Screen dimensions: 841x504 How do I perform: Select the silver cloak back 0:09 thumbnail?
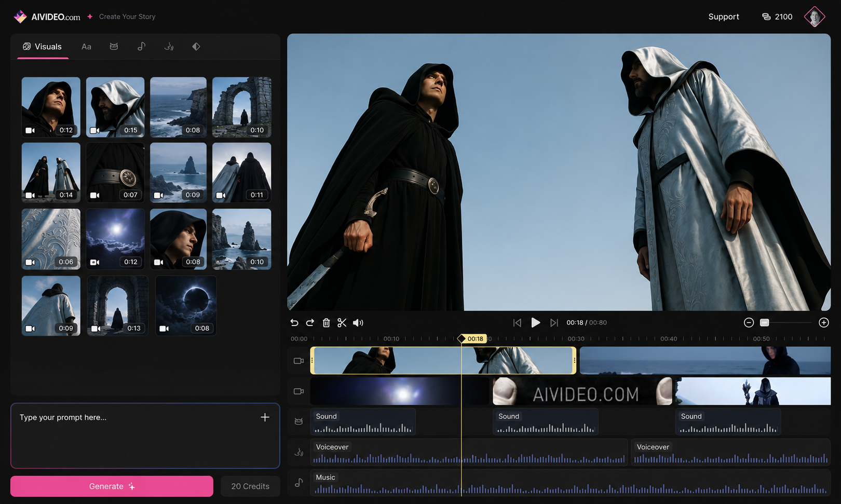(51, 306)
